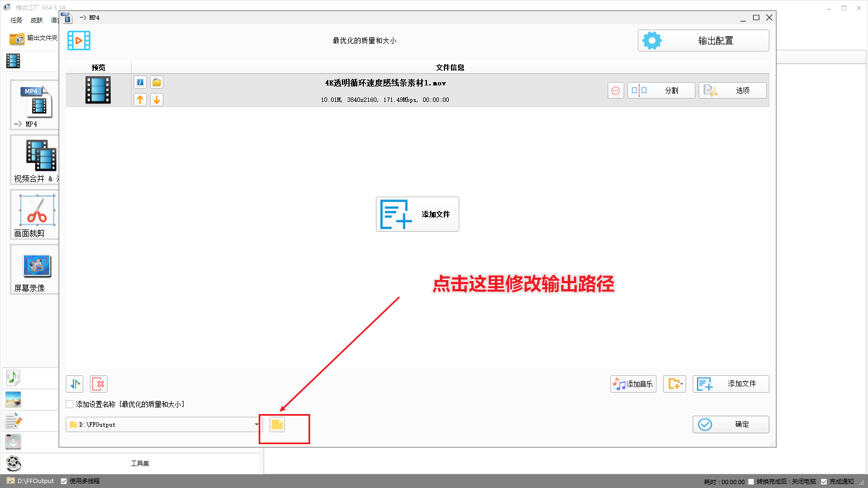Open the audio category music note icon
The width and height of the screenshot is (868, 488).
pos(13,377)
